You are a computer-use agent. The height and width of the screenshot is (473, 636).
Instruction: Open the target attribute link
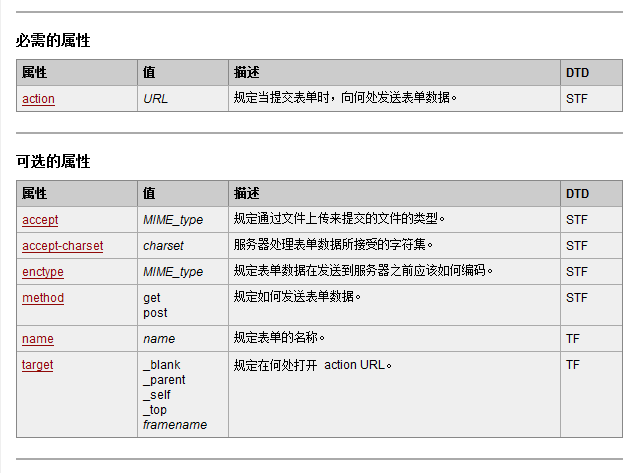coord(38,365)
